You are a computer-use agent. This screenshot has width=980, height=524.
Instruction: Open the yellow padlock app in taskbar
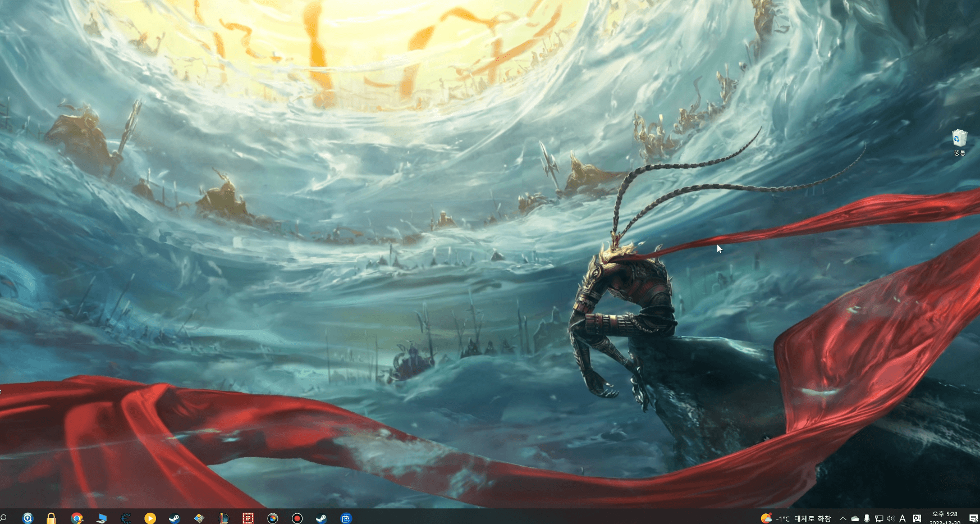point(51,518)
